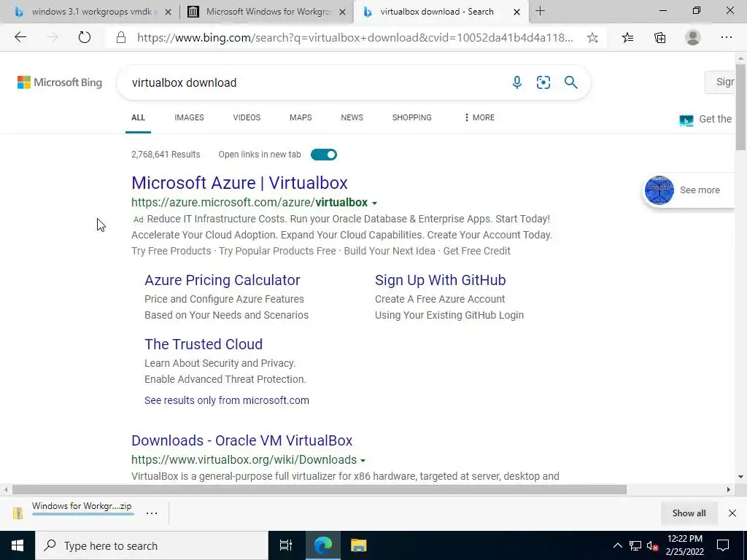Select the IMAGES results tab

(x=189, y=117)
